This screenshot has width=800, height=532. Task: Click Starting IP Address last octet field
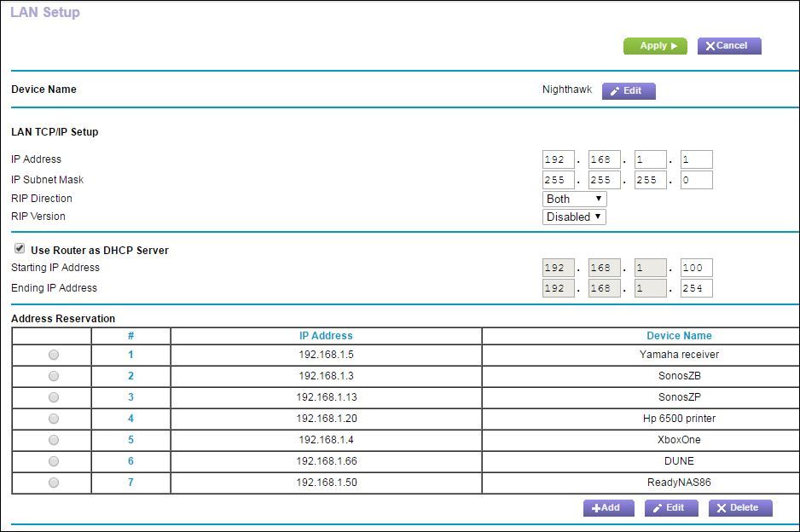(696, 268)
